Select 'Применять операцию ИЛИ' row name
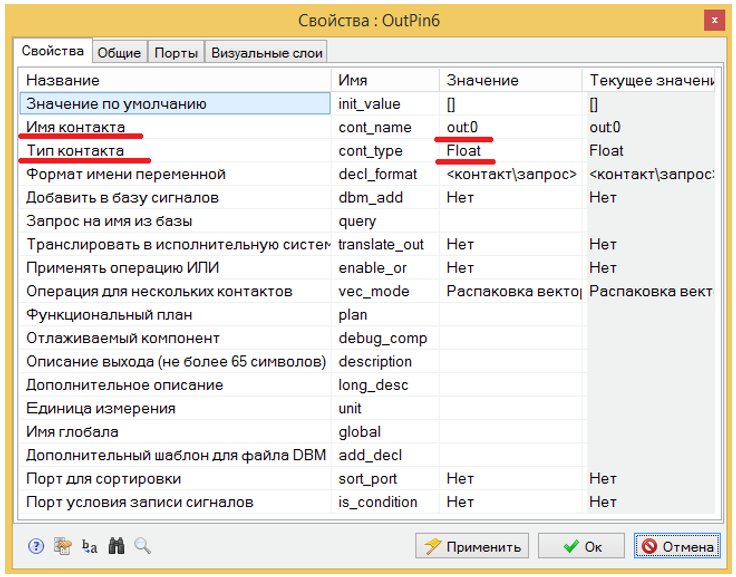 [175, 268]
